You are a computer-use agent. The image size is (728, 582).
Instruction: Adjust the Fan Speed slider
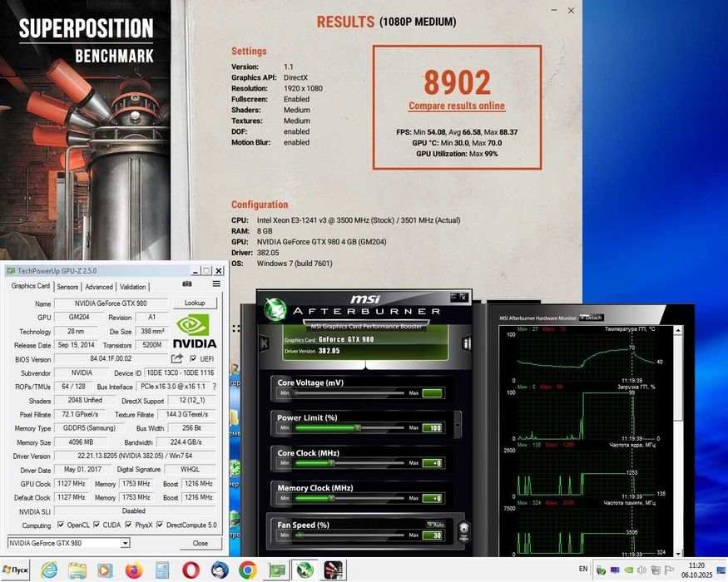[x=349, y=535]
